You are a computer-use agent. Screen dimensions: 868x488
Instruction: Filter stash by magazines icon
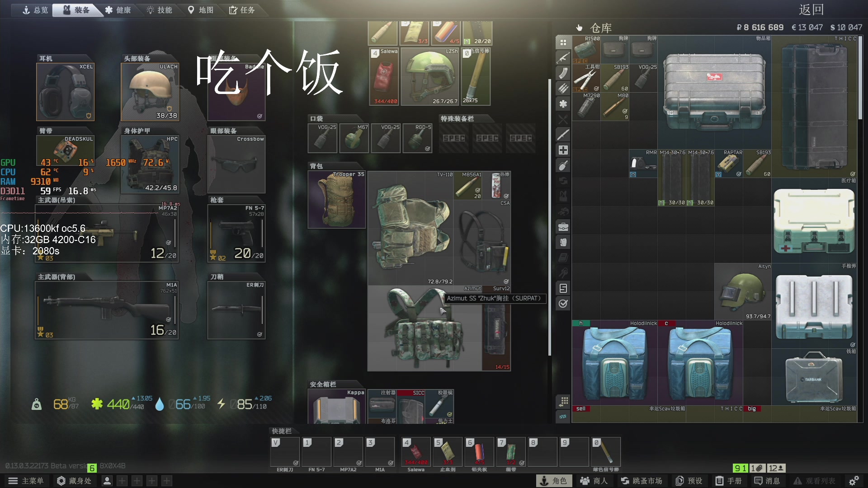[563, 73]
